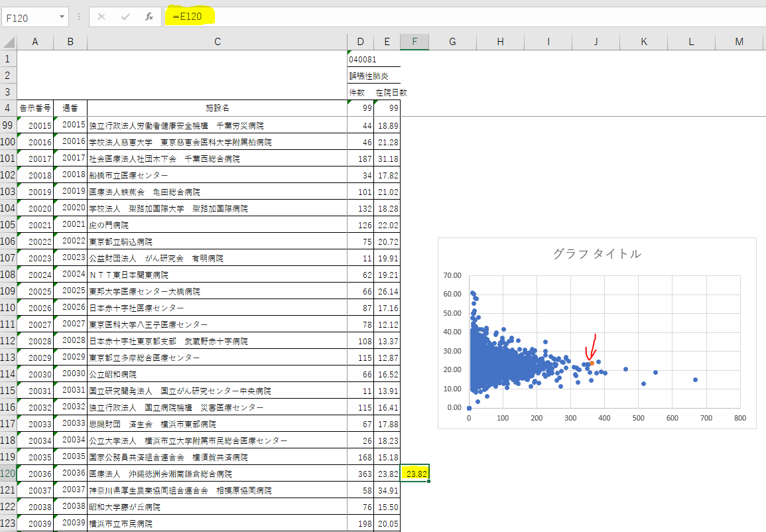Click highlighted cell F120 showing 23.82
The height and width of the screenshot is (532, 766).
[415, 474]
